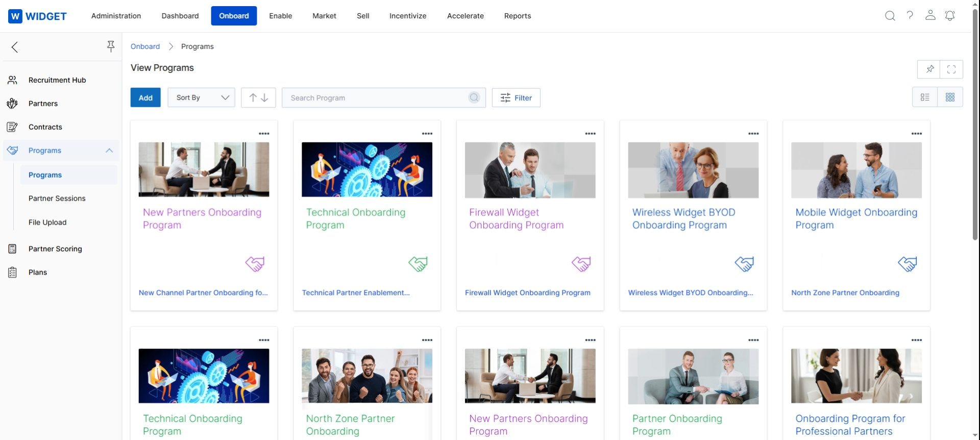This screenshot has width=980, height=440.
Task: Follow the Onboard breadcrumb link
Action: tap(145, 46)
